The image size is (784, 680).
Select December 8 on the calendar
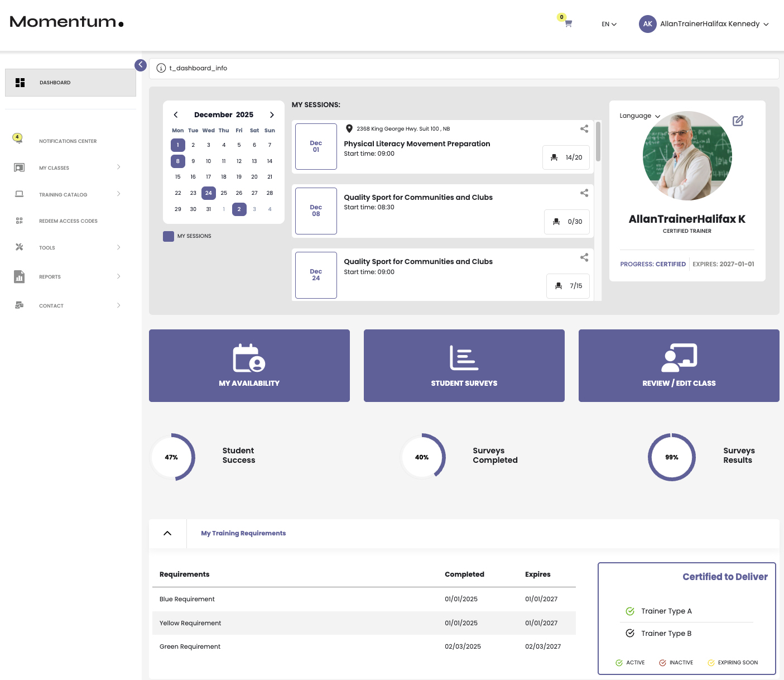tap(177, 161)
